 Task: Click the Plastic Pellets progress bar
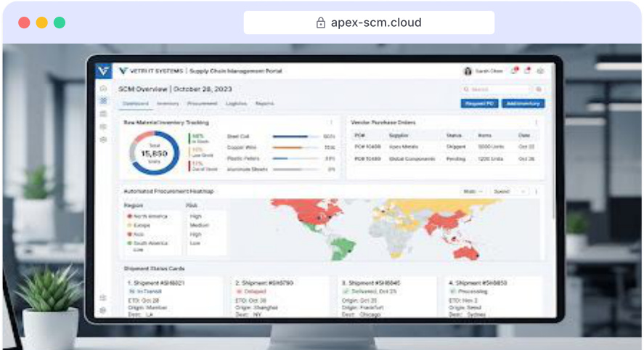click(x=295, y=158)
